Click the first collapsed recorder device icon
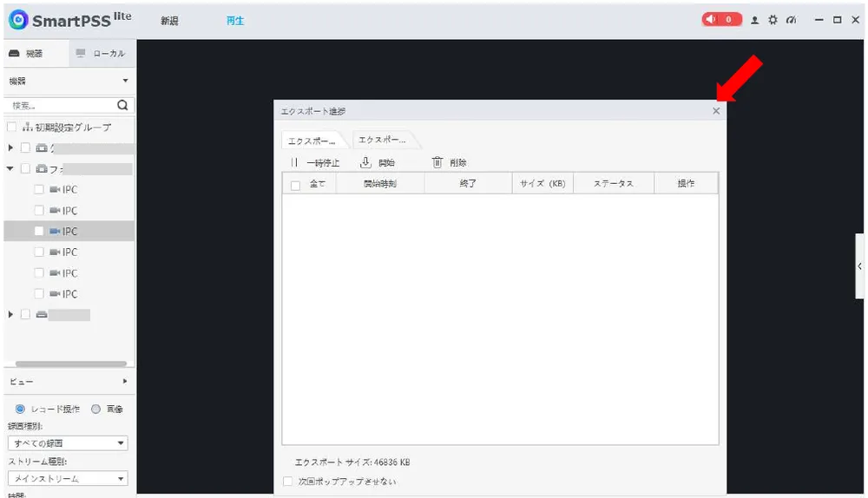This screenshot has width=868, height=498. 42,147
